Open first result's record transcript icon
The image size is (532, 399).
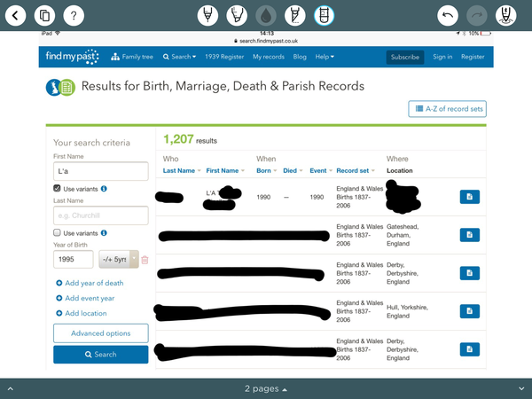tap(470, 197)
